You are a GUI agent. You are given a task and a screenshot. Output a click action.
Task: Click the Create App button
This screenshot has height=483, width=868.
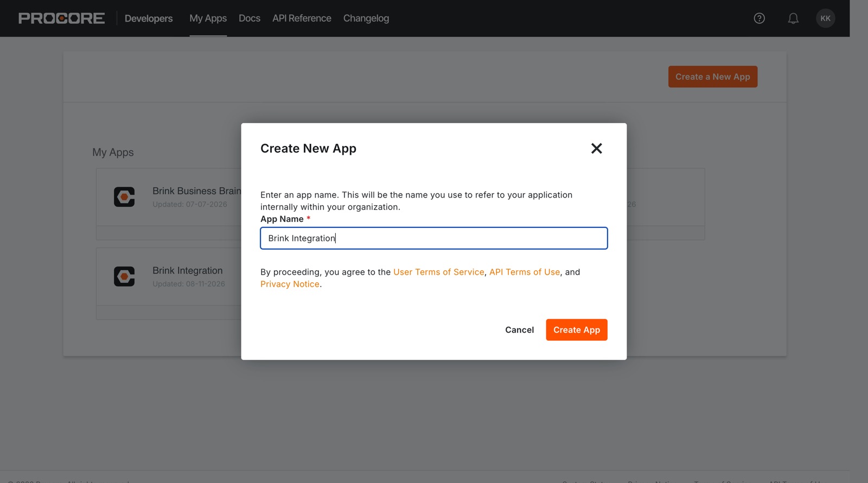coord(577,330)
